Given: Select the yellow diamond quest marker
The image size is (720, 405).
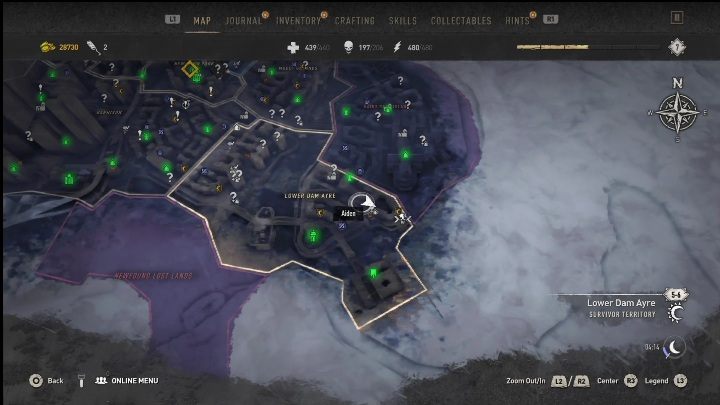Looking at the screenshot, I should tap(190, 69).
